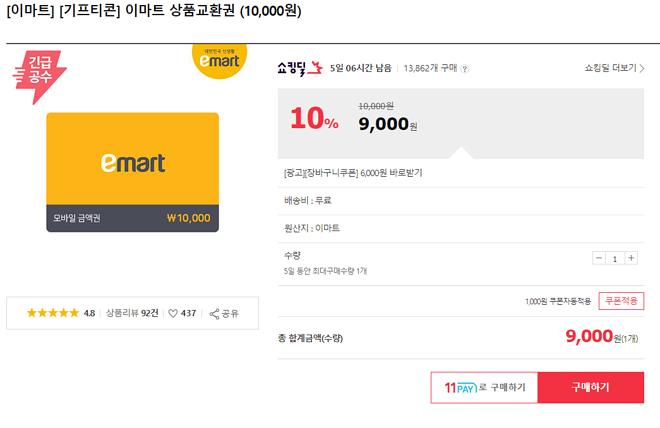Increase quantity with the plus button
This screenshot has width=660, height=428.
[631, 258]
